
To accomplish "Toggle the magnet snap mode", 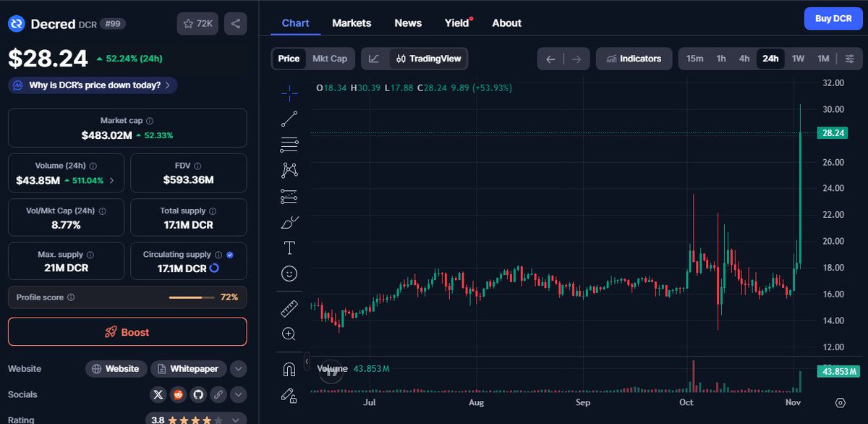I will 289,369.
